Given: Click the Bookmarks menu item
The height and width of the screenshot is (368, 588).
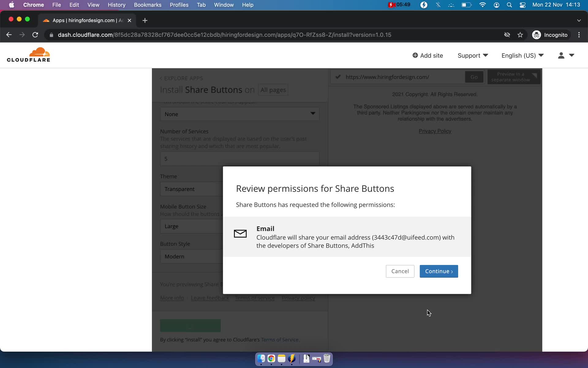Looking at the screenshot, I should (x=147, y=5).
